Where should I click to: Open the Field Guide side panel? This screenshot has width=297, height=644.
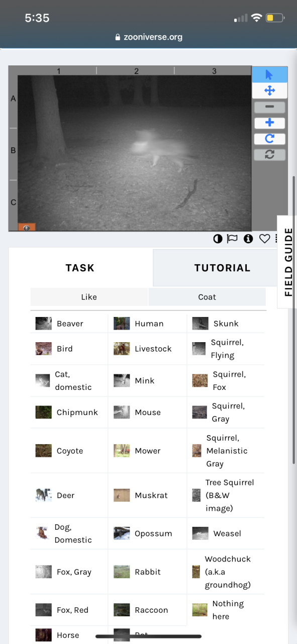[x=287, y=262]
